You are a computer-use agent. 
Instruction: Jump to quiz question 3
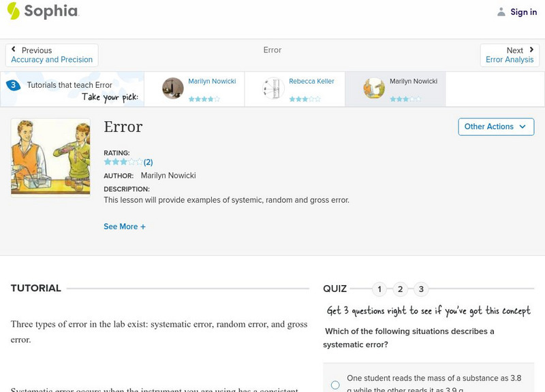coord(421,289)
